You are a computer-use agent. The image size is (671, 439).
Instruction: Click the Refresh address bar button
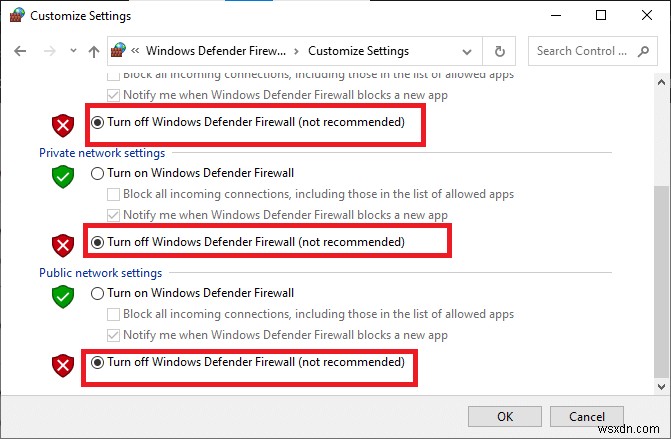tap(500, 51)
